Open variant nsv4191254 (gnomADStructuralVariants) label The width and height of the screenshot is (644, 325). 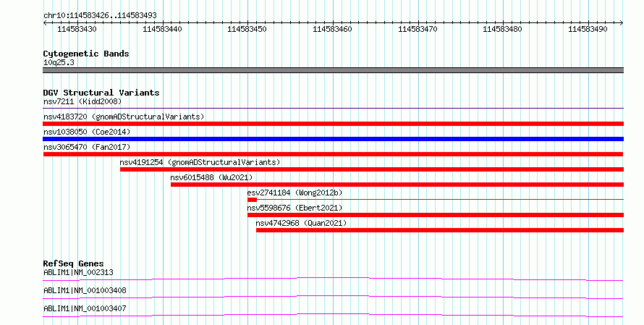[200, 162]
